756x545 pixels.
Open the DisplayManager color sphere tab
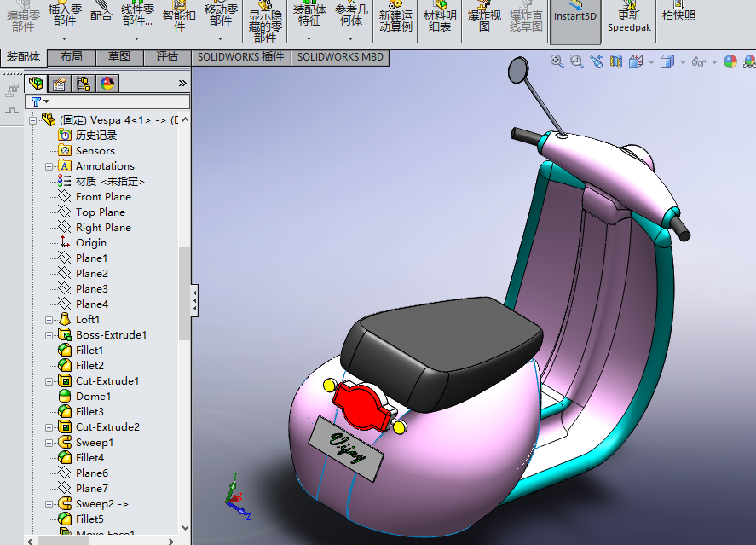(x=107, y=84)
